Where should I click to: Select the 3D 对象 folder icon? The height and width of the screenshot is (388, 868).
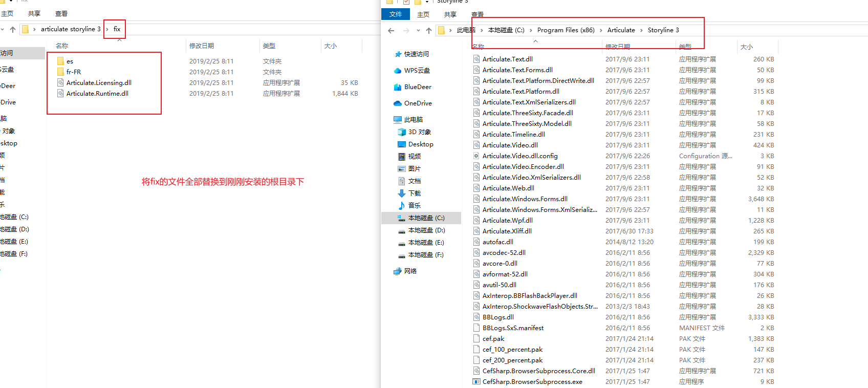click(402, 132)
